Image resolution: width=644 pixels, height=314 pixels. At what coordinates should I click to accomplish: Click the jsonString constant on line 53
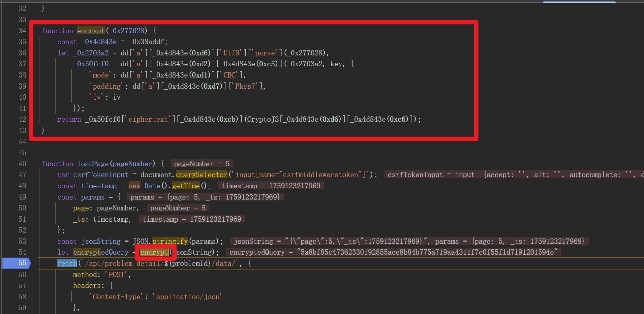point(101,241)
